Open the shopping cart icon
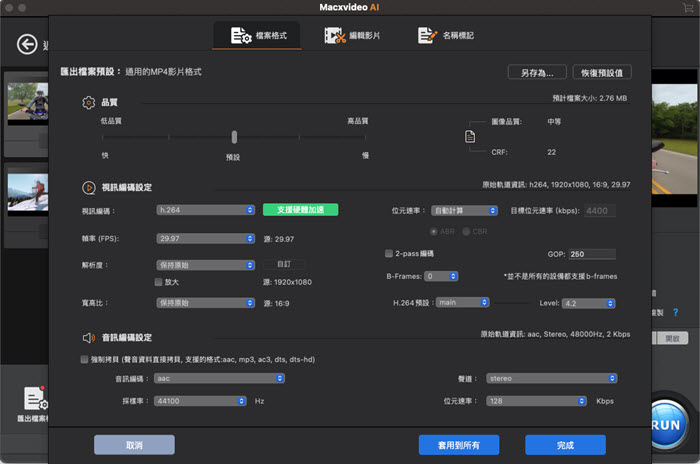700x464 pixels. pyautogui.click(x=688, y=7)
